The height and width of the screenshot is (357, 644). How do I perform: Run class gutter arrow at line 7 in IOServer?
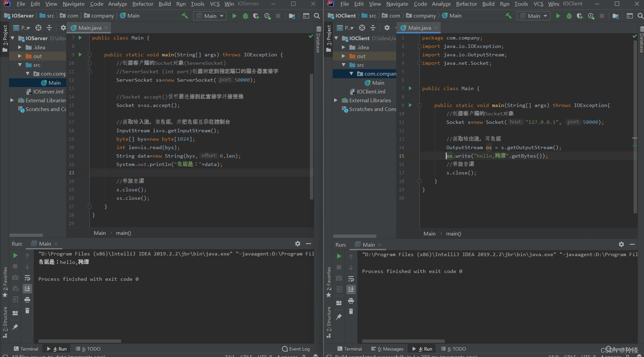point(80,38)
